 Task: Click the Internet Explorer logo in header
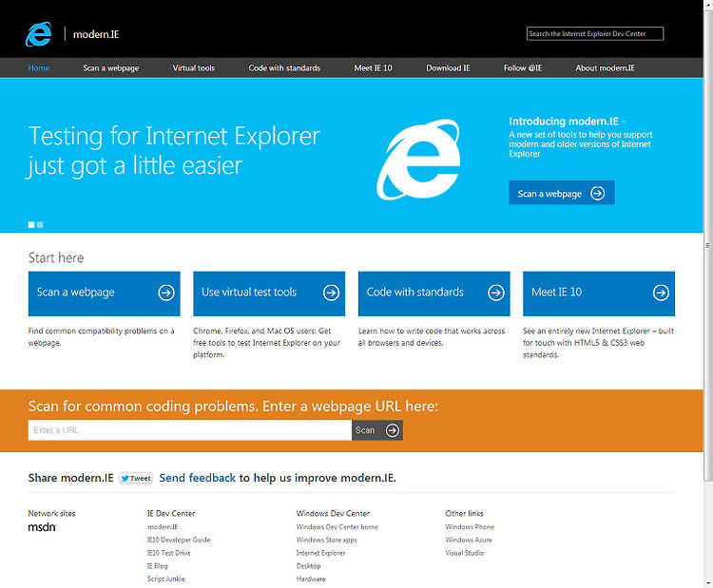coord(38,34)
